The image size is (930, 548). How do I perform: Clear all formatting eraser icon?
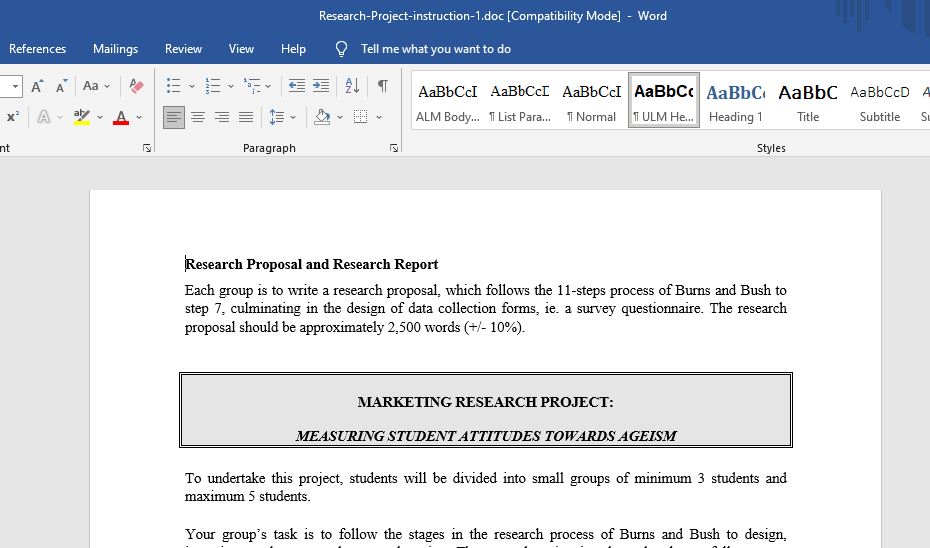[x=136, y=86]
